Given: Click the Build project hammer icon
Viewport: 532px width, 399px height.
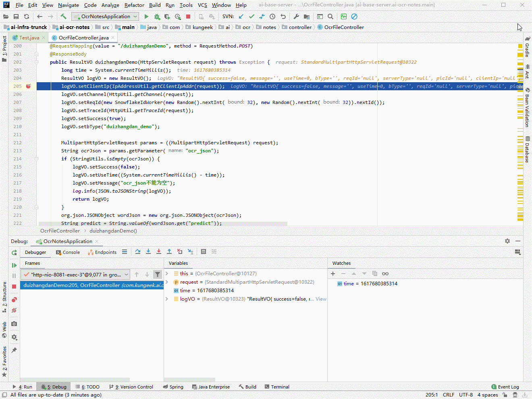Looking at the screenshot, I should click(63, 17).
